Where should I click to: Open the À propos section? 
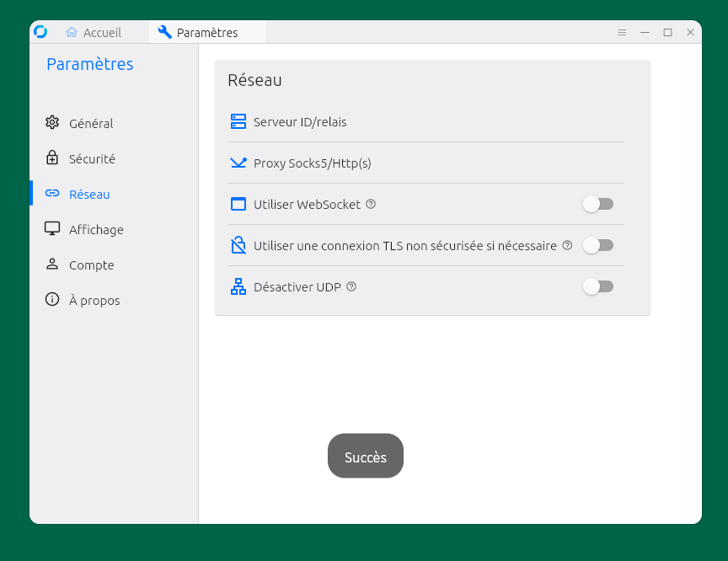115,300
